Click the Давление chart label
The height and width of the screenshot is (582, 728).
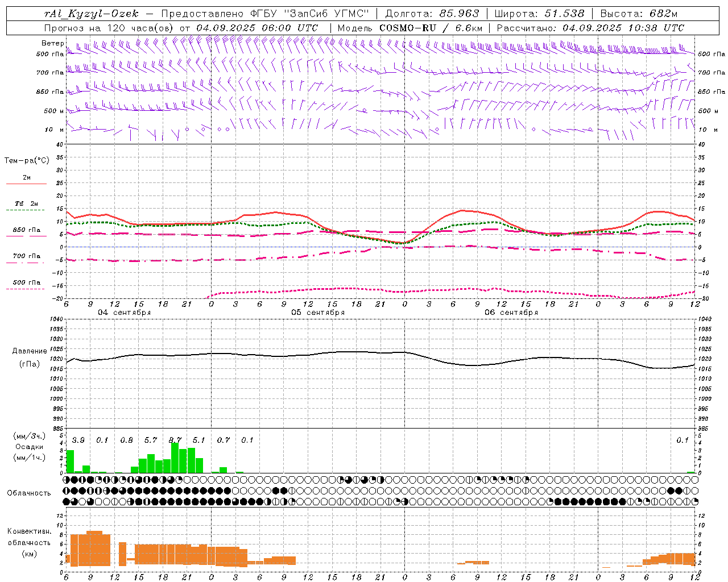tap(28, 351)
